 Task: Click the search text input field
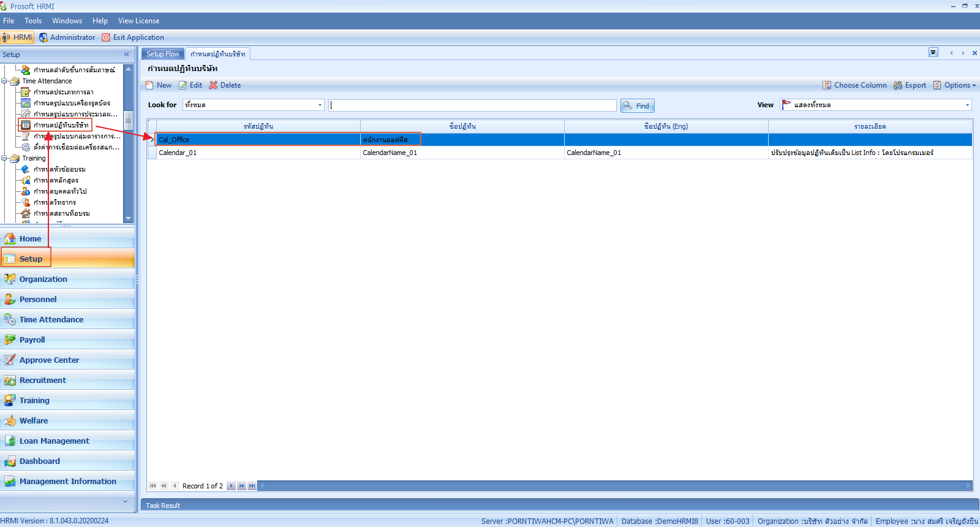coord(472,105)
